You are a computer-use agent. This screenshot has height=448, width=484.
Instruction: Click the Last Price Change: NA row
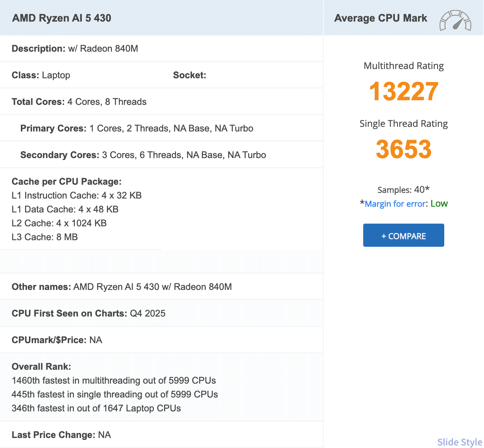point(161,435)
